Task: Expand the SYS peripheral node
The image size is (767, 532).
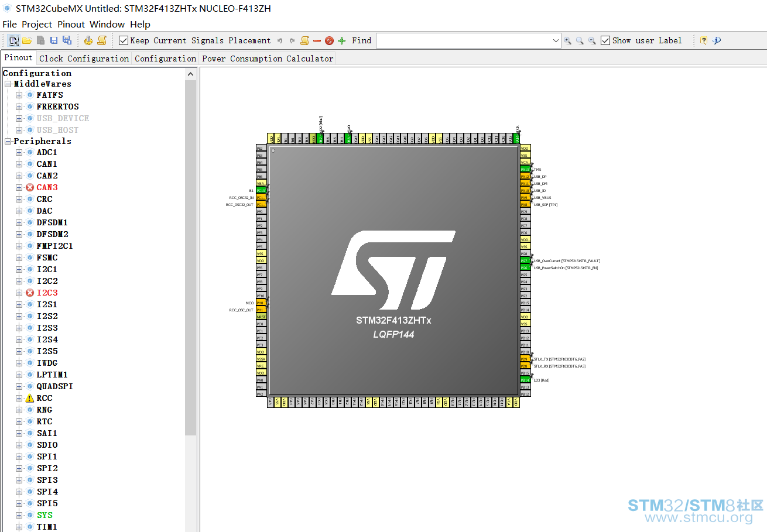Action: 19,515
